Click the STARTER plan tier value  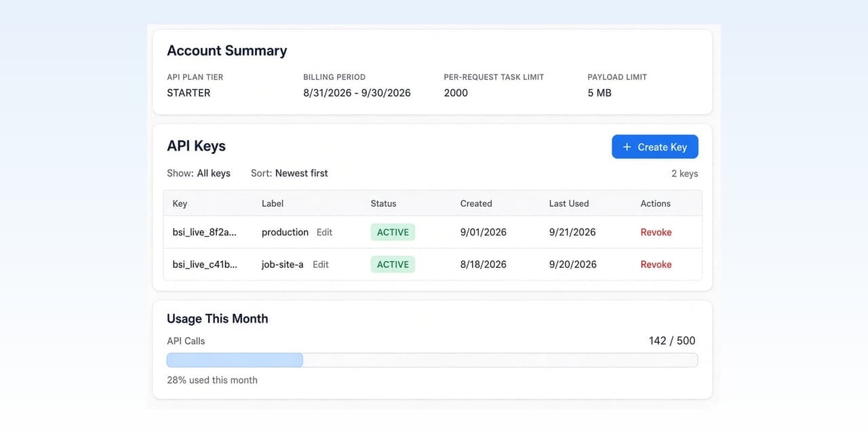[x=189, y=93]
